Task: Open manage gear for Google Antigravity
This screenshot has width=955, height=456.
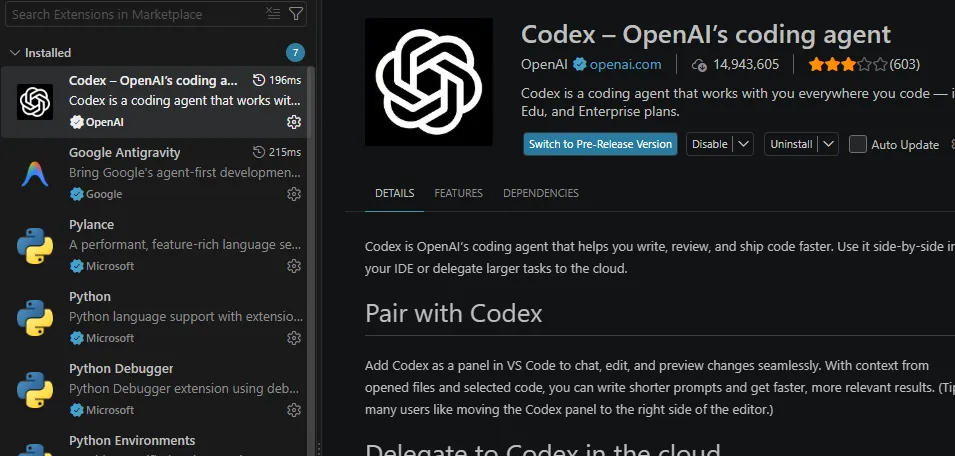Action: (x=294, y=194)
